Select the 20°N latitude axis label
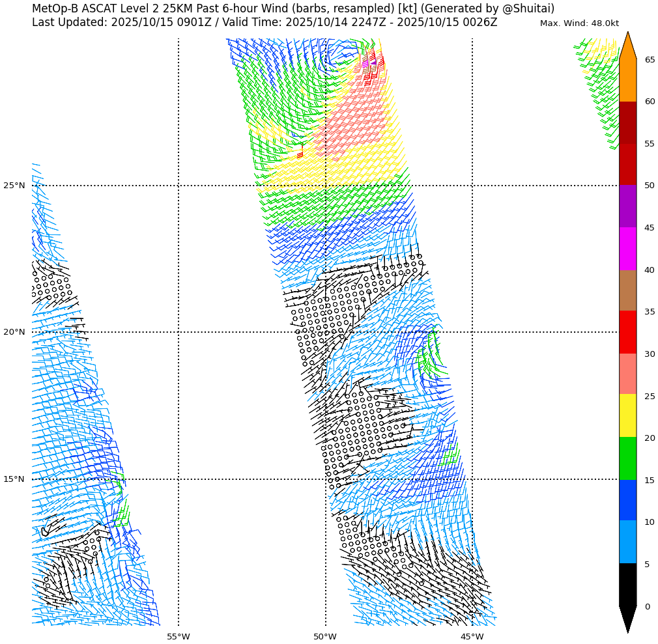Viewport: 658px width, 644px height. point(14,332)
